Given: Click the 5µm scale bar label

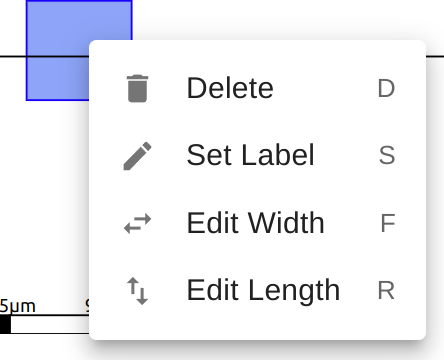Looking at the screenshot, I should (17, 306).
